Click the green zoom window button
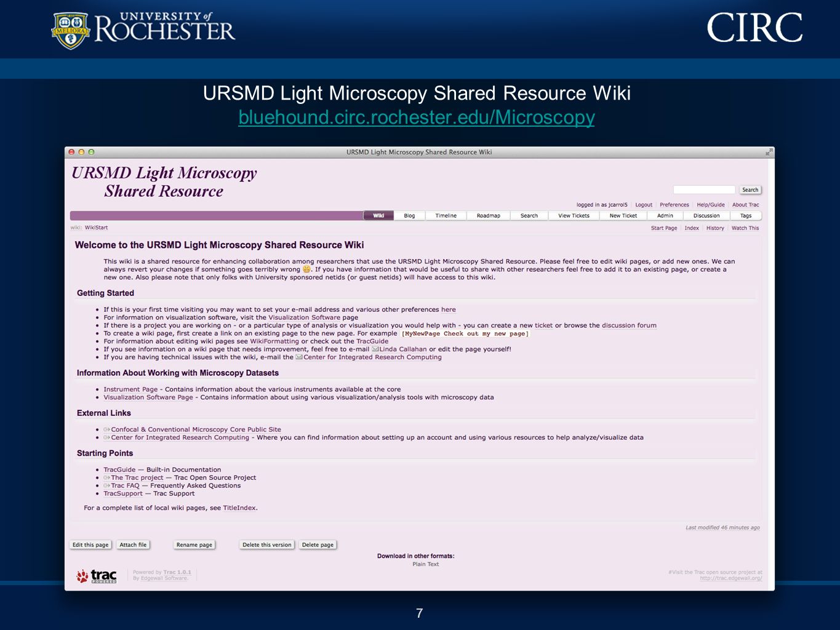The width and height of the screenshot is (840, 630). pos(91,152)
